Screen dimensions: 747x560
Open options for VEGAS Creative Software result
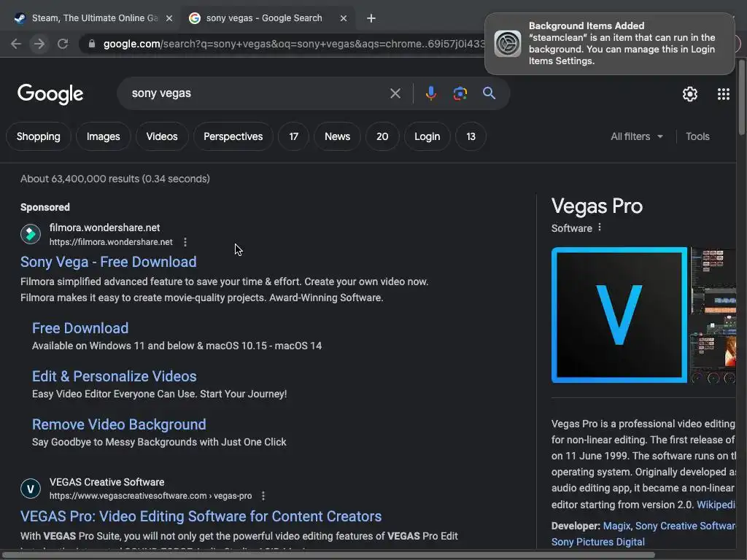[263, 496]
